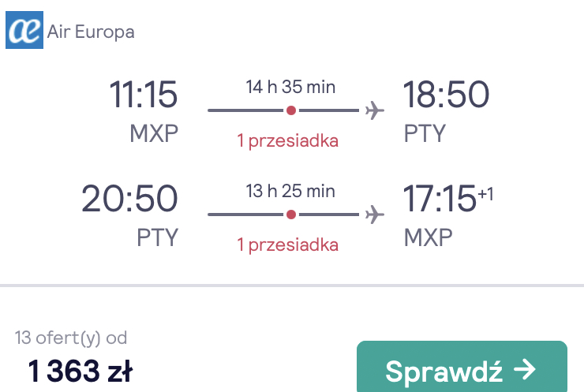The image size is (584, 392).
Task: Click the return flight airplane icon
Action: (374, 215)
